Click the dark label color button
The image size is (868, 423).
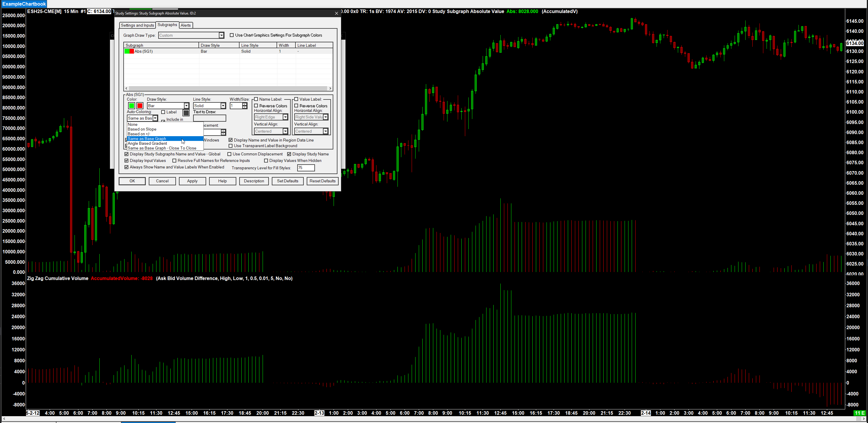(186, 113)
